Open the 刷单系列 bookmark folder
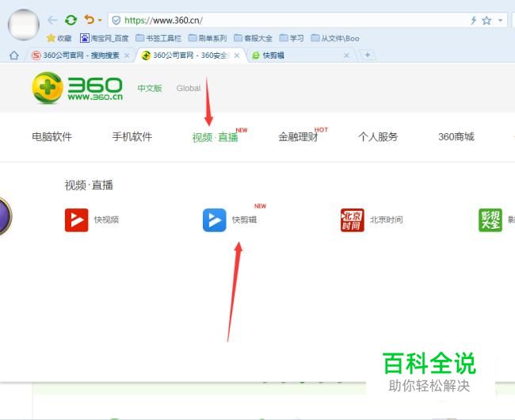This screenshot has height=420, width=515. tap(208, 38)
